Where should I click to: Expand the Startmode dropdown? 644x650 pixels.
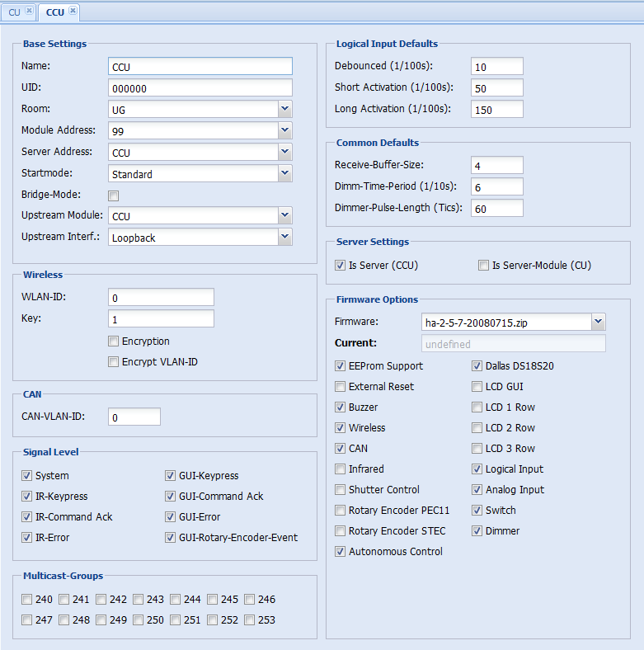[284, 174]
